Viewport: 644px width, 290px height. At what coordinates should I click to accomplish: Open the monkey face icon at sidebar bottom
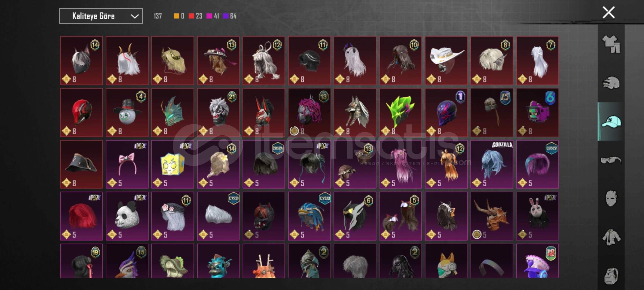611,276
